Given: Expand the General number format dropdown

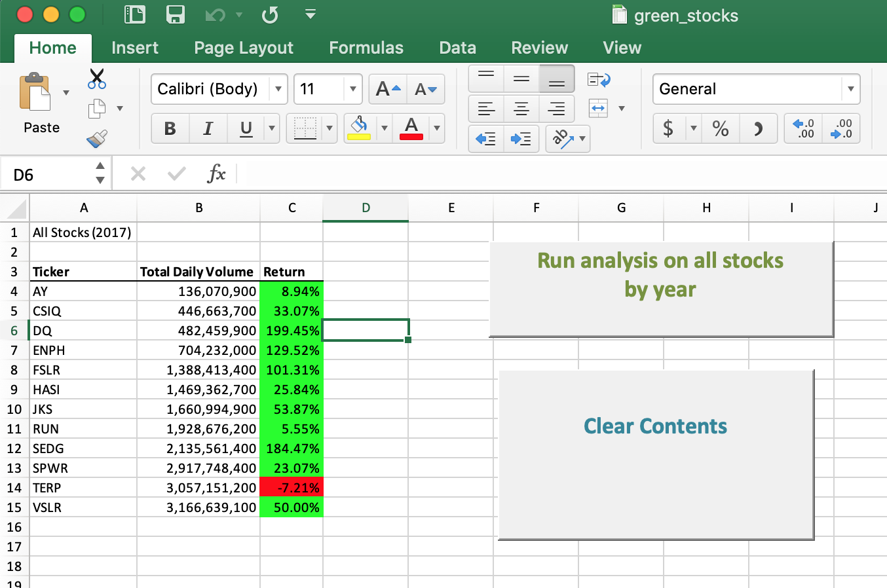Looking at the screenshot, I should (x=850, y=89).
